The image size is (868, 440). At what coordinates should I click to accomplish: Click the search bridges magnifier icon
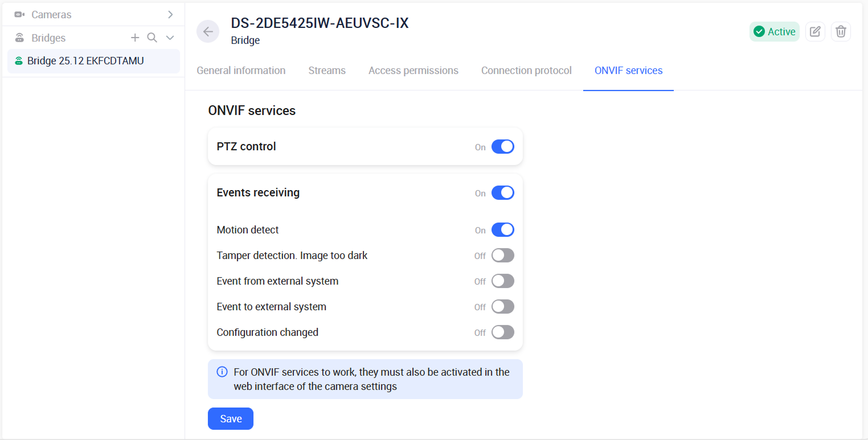[x=152, y=38]
